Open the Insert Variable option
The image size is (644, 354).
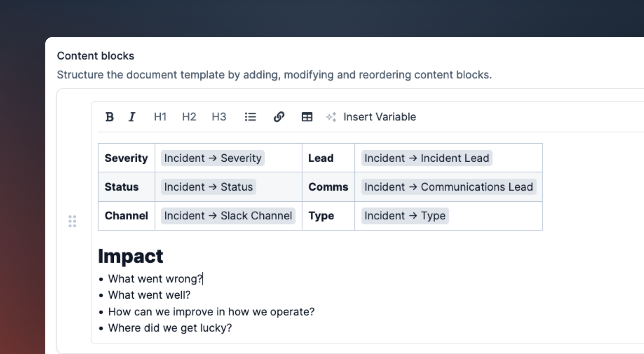point(380,117)
